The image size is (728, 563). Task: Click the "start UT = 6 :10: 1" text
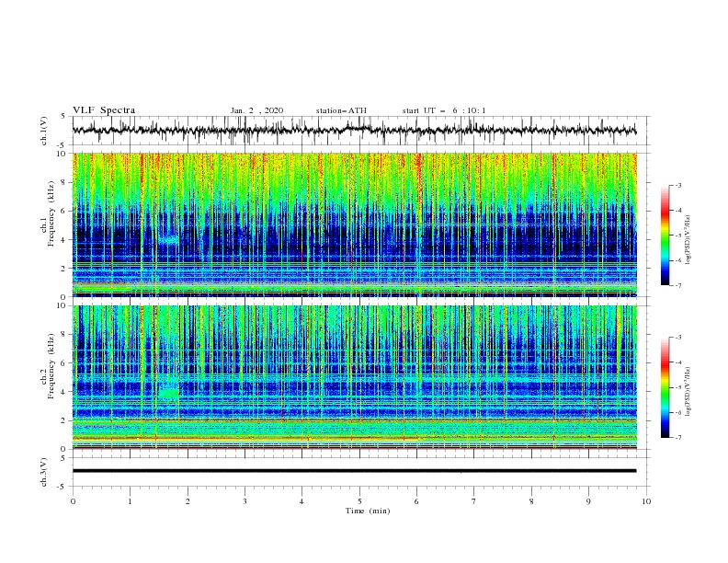click(444, 110)
